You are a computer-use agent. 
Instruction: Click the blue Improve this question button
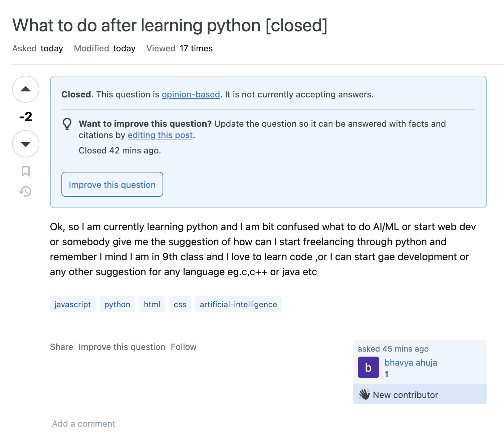point(112,184)
